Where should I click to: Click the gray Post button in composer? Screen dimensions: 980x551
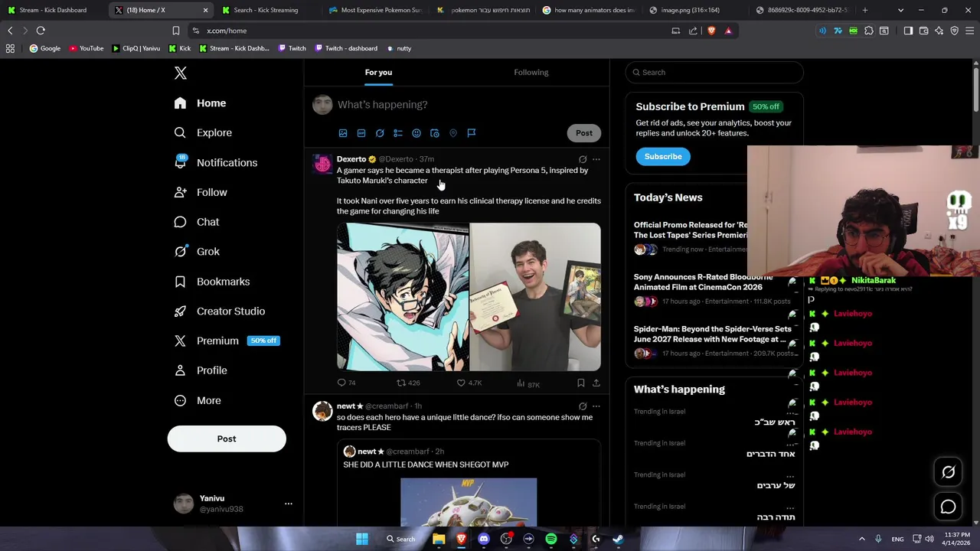point(584,133)
